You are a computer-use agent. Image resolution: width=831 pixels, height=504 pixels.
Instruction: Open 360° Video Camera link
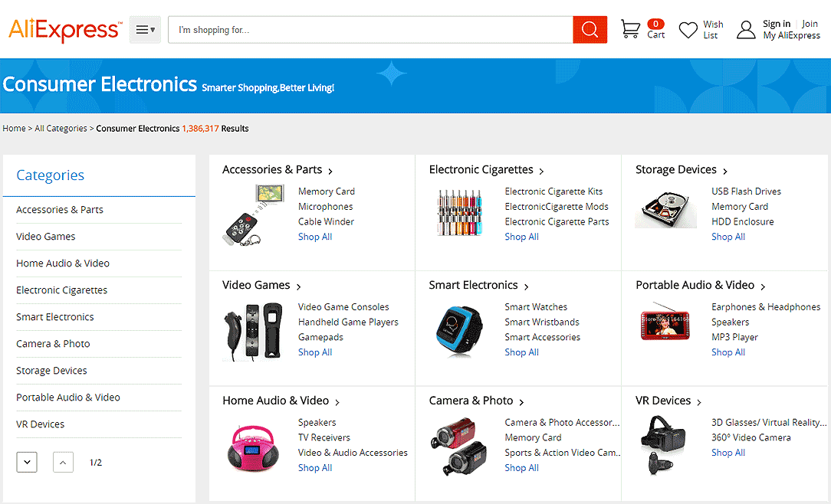click(x=751, y=438)
